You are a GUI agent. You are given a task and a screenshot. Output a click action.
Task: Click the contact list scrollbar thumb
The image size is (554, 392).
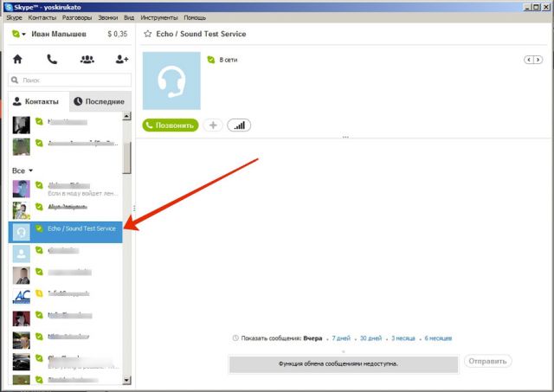point(126,157)
